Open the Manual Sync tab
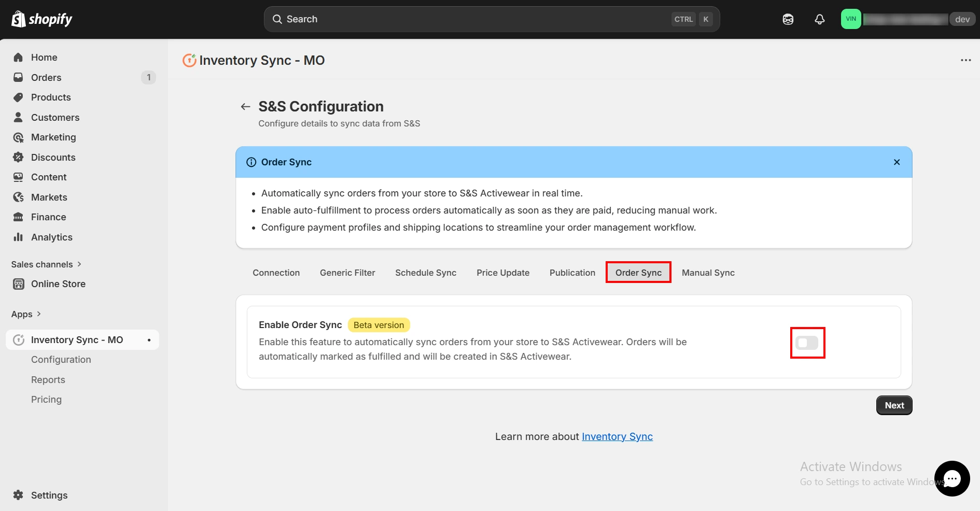The image size is (980, 511). click(x=708, y=273)
